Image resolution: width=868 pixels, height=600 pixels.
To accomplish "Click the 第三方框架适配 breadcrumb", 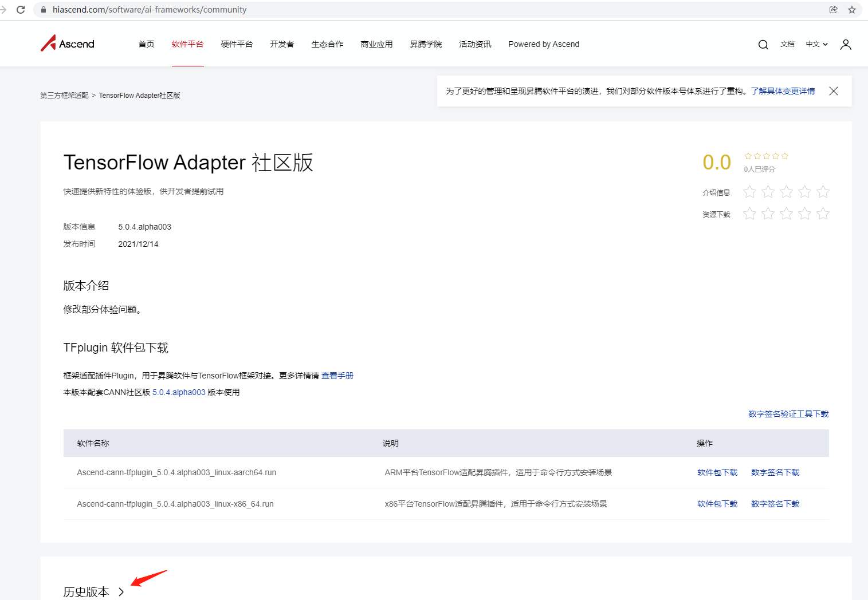I will pyautogui.click(x=64, y=96).
